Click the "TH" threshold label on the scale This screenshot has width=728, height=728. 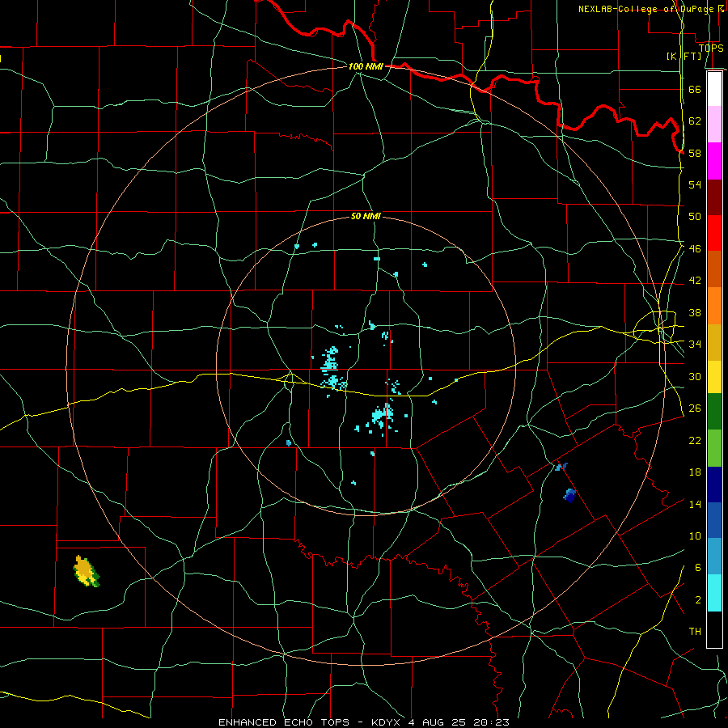tap(695, 632)
